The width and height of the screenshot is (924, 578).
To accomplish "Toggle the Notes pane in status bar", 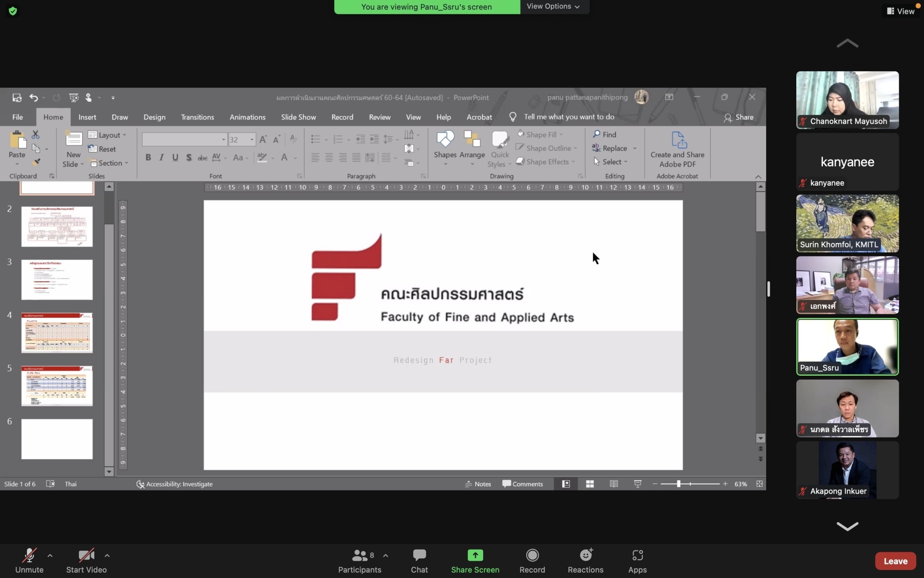I will point(478,484).
